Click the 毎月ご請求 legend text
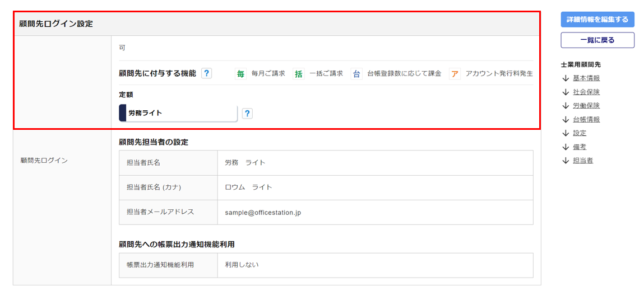The height and width of the screenshot is (291, 644). [x=268, y=74]
